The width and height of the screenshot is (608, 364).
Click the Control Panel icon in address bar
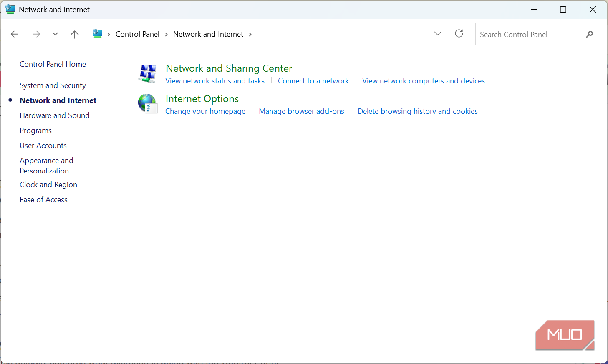98,34
